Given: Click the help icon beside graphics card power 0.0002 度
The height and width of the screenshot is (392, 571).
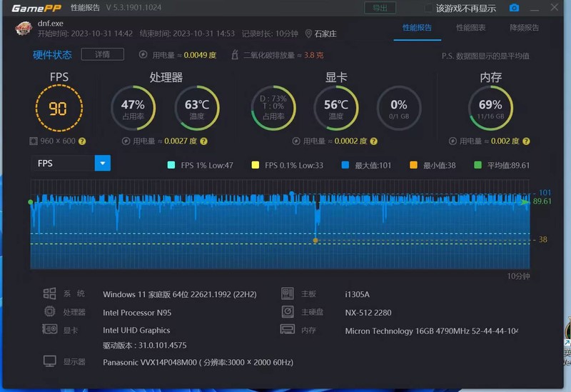Looking at the screenshot, I should 374,141.
